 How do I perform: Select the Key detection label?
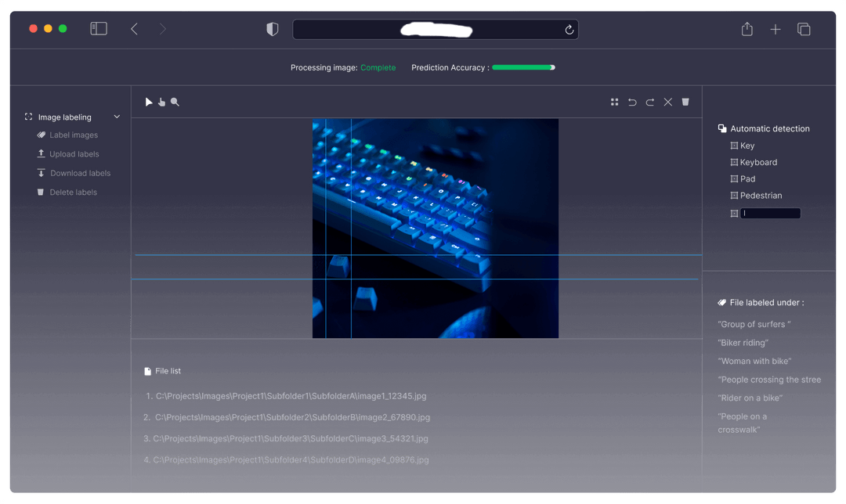click(747, 146)
